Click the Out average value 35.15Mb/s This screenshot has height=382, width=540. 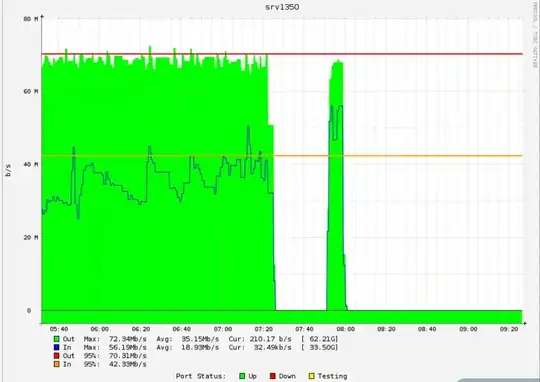coord(200,339)
